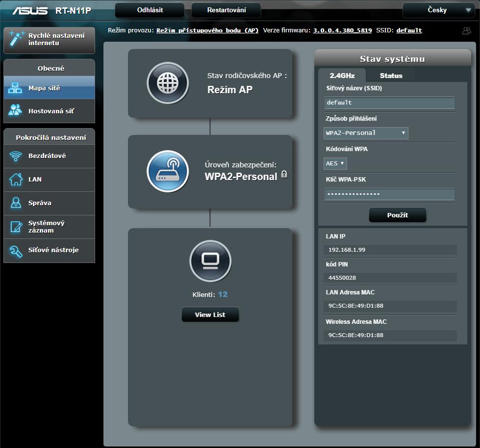The image size is (480, 448).
Task: Click the globe icon for parent AP
Action: (x=168, y=83)
